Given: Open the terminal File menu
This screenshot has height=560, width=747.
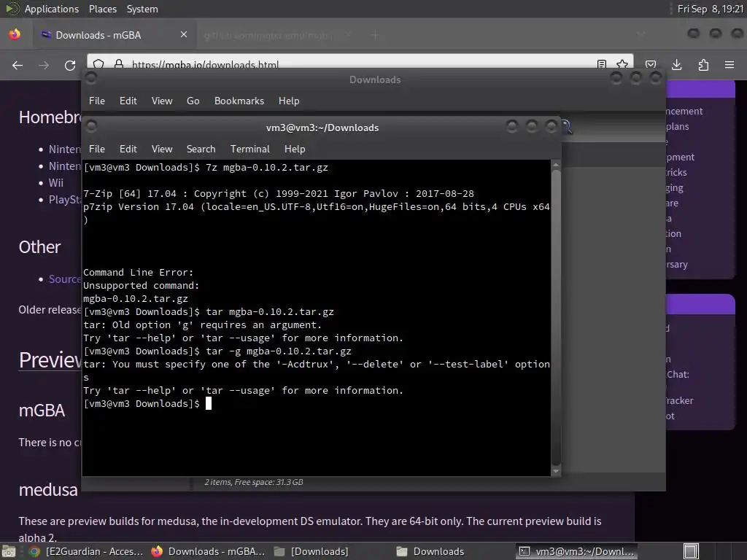Looking at the screenshot, I should pyautogui.click(x=97, y=149).
